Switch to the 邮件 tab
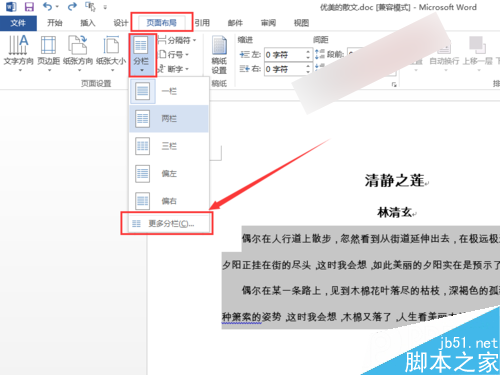Image resolution: width=500 pixels, height=375 pixels. tap(235, 23)
